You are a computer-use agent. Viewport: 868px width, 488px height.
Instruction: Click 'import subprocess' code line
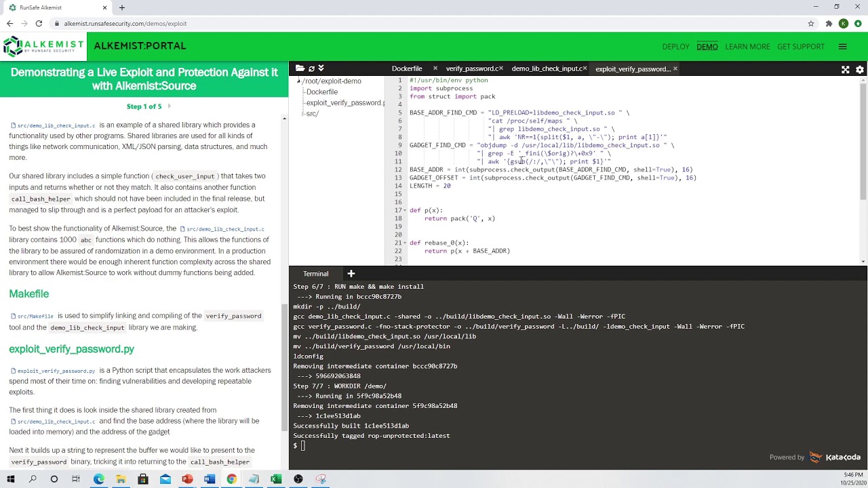pos(441,88)
